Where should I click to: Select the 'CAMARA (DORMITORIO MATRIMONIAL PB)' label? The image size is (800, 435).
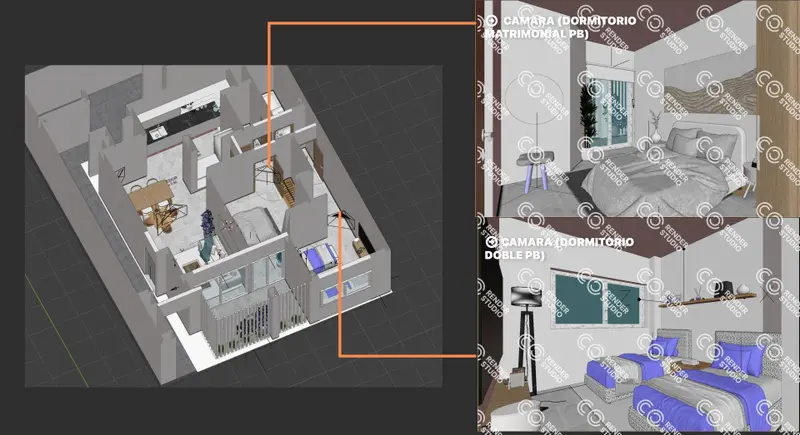tap(560, 27)
